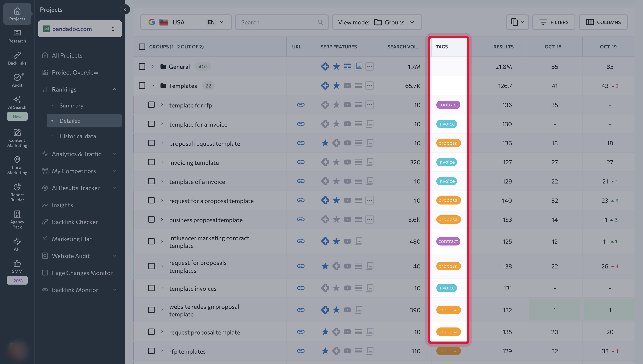Open more SERP features for template for rfp
Image resolution: width=643 pixels, height=364 pixels.
point(369,105)
